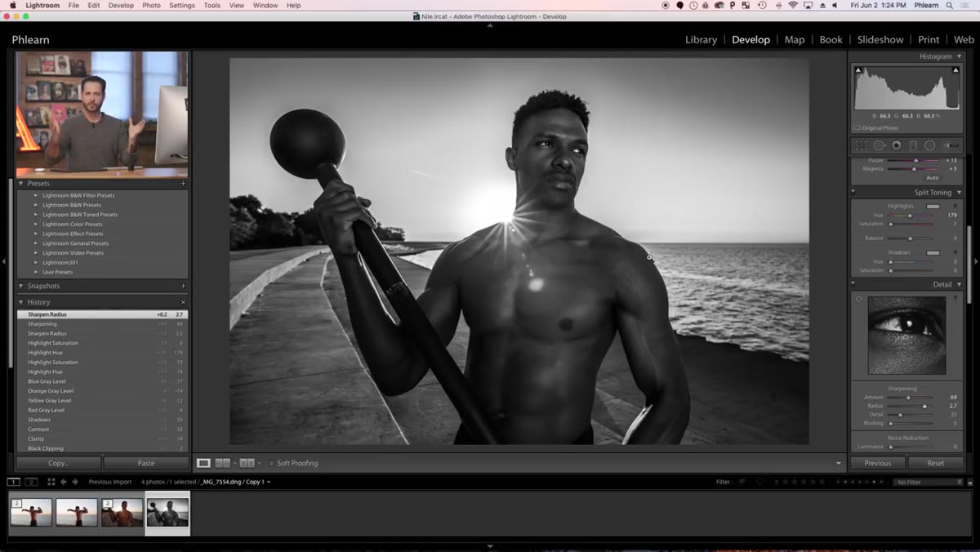Screen dimensions: 980x552
Task: Open toolbar options dropdown triangle
Action: click(838, 463)
